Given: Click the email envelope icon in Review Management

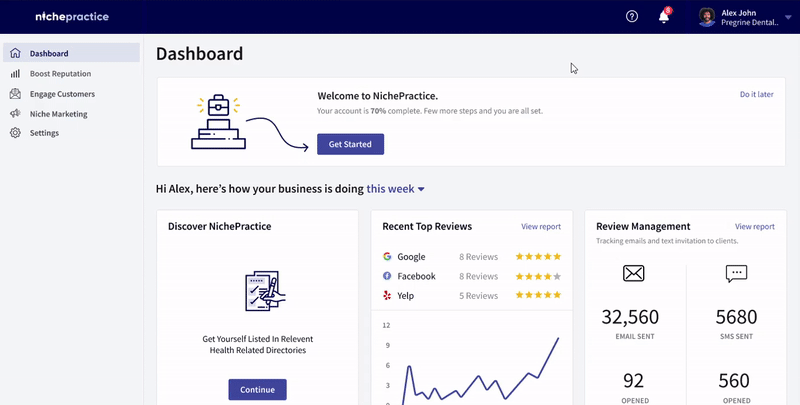Looking at the screenshot, I should point(634,273).
